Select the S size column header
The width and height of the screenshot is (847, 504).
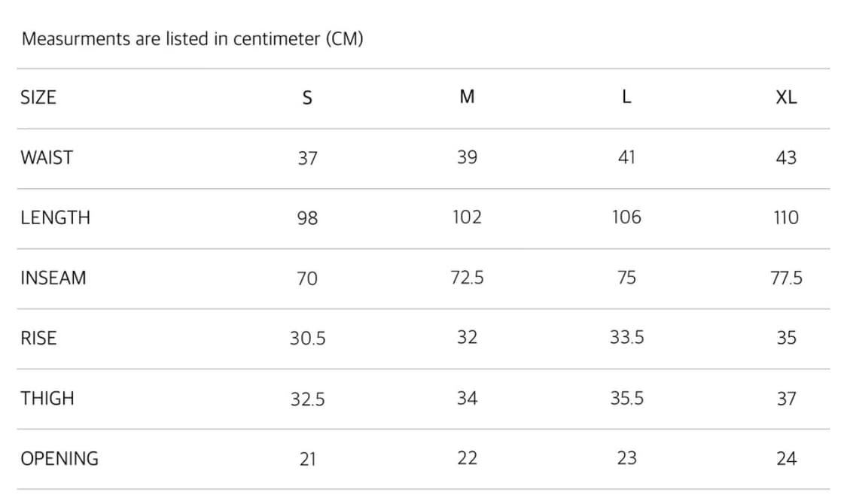[x=307, y=98]
